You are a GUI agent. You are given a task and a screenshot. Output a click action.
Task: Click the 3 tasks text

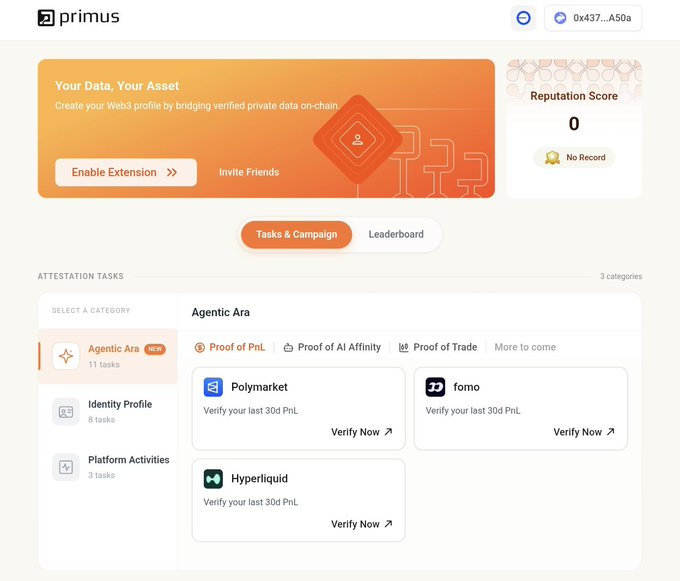[101, 475]
